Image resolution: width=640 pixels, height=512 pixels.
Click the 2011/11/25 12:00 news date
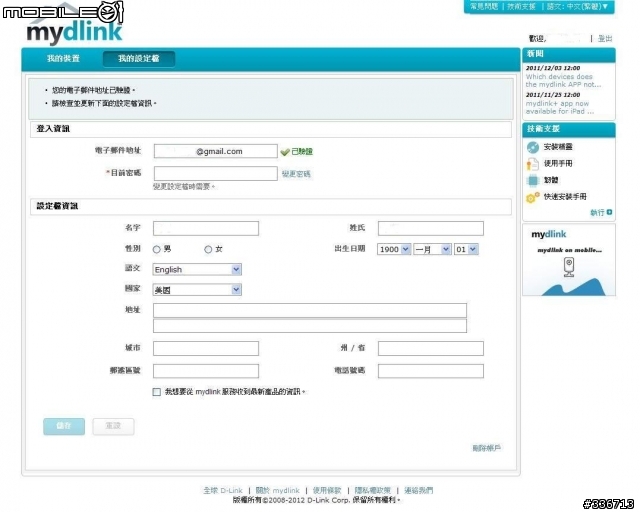pos(553,95)
